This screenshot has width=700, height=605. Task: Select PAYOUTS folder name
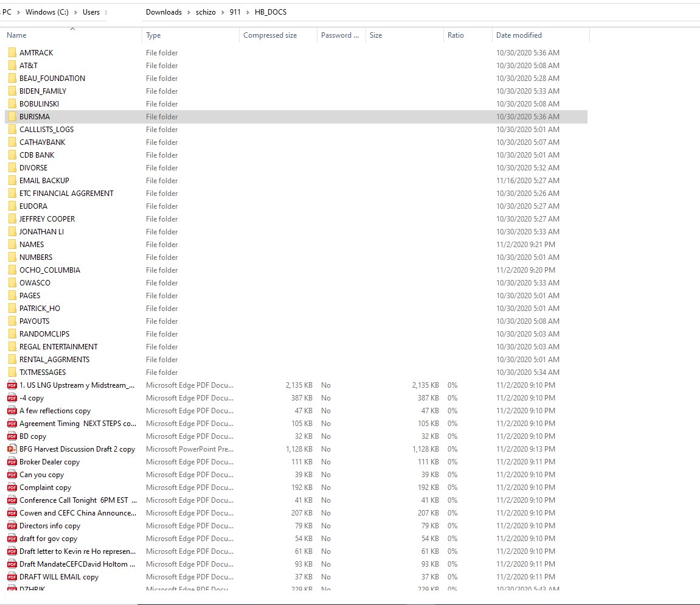35,321
